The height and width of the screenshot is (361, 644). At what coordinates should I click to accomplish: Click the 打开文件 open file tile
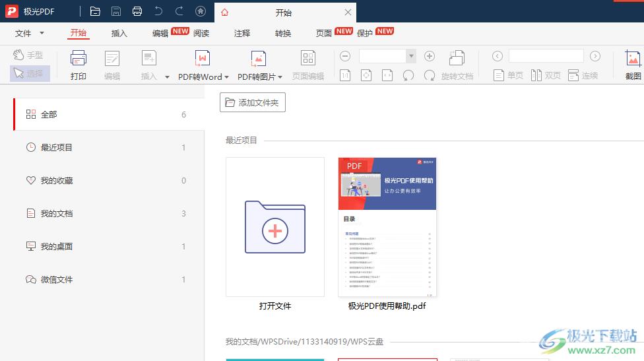pos(275,227)
